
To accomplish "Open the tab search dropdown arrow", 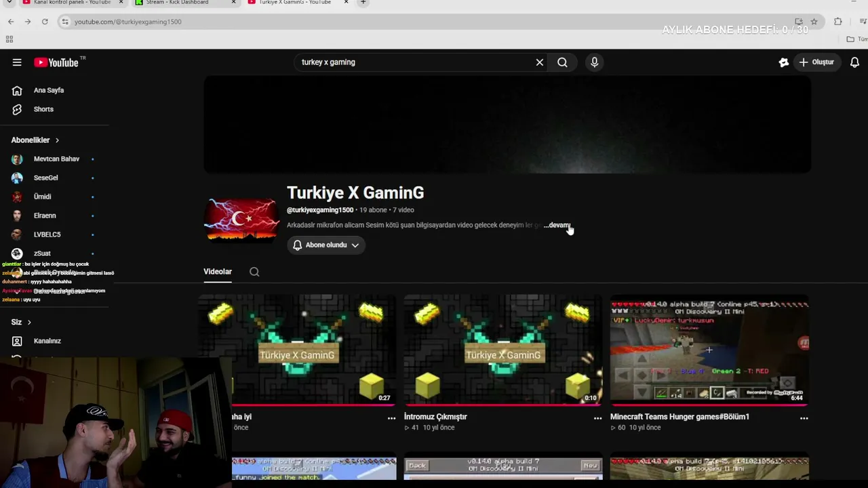I will click(x=9, y=3).
